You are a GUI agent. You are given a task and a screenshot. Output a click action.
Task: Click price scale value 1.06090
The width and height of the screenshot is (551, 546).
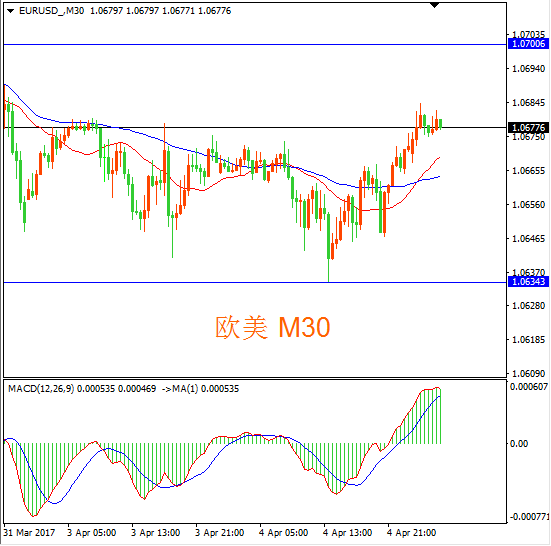[x=529, y=373]
